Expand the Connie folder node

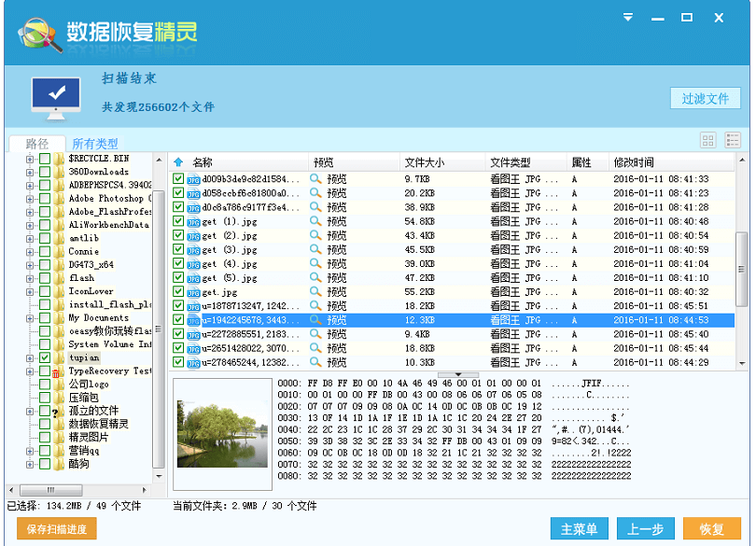31,251
